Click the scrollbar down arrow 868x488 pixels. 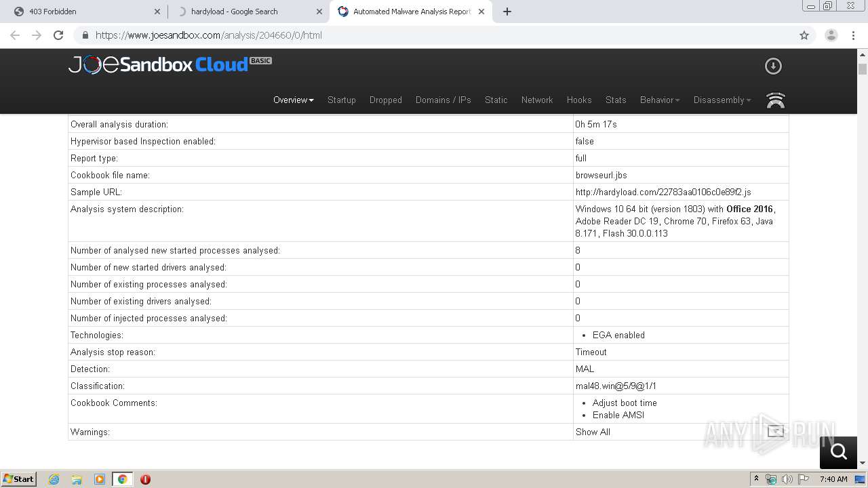pos(863,464)
